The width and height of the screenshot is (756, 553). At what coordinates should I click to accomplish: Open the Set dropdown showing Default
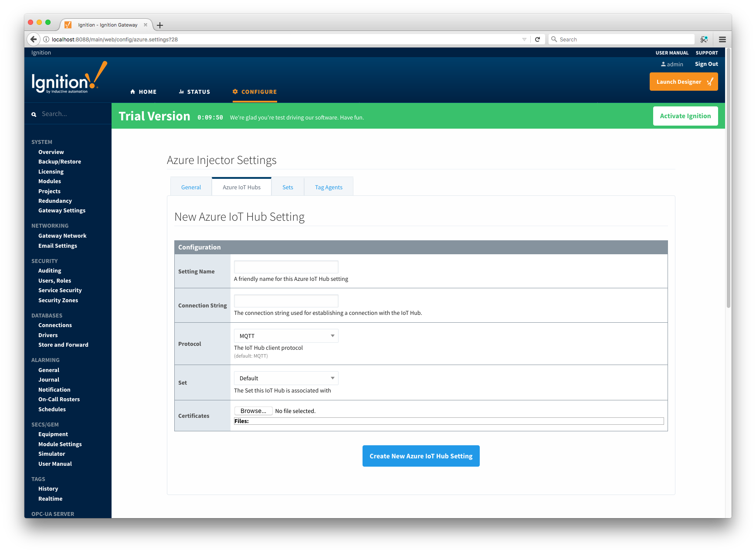(x=286, y=378)
